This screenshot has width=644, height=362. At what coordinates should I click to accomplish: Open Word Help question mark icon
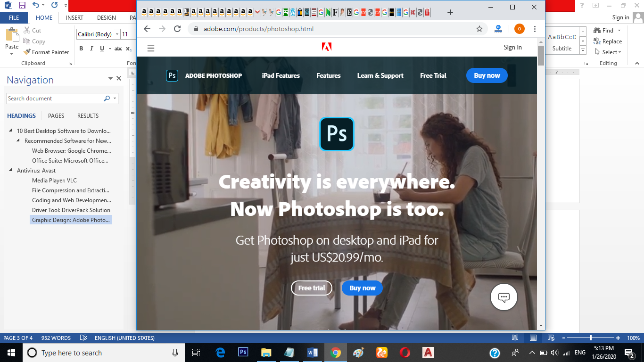tap(583, 6)
